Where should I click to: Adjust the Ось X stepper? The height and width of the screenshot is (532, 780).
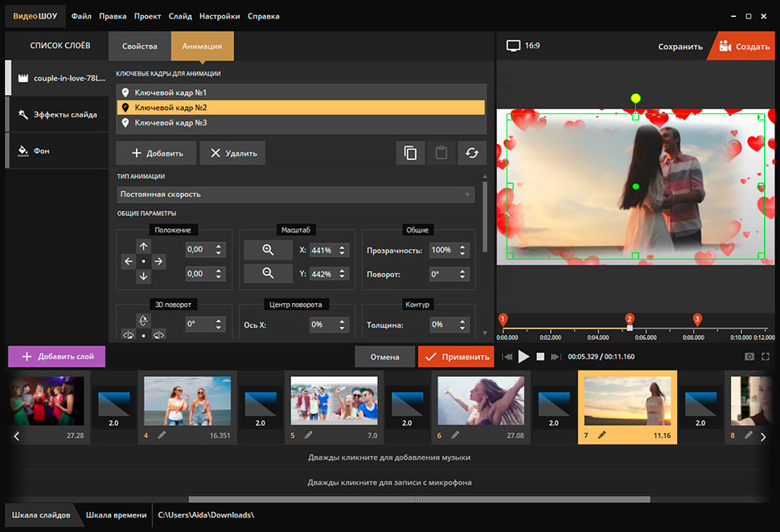343,325
